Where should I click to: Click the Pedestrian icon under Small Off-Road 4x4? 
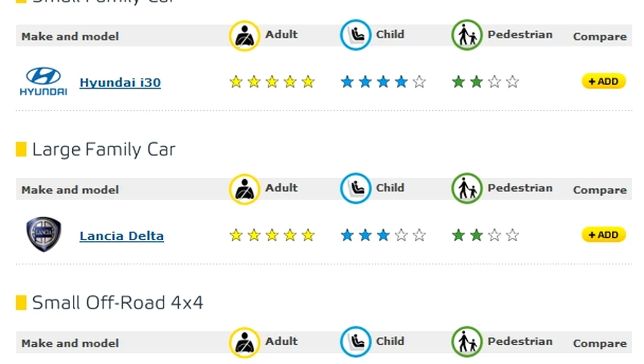(467, 342)
